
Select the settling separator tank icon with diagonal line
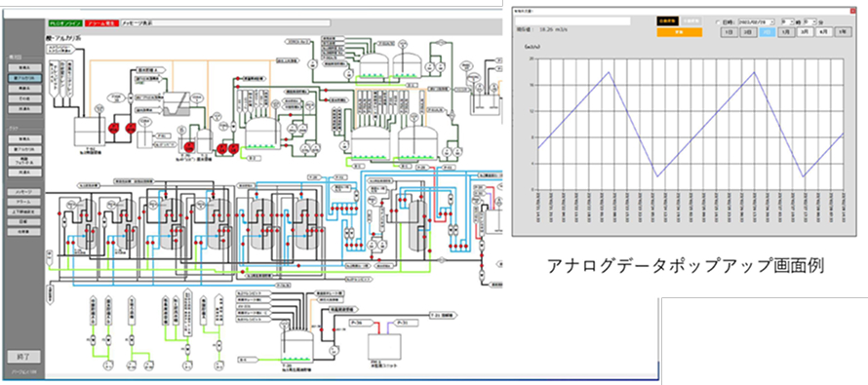pyautogui.click(x=176, y=103)
